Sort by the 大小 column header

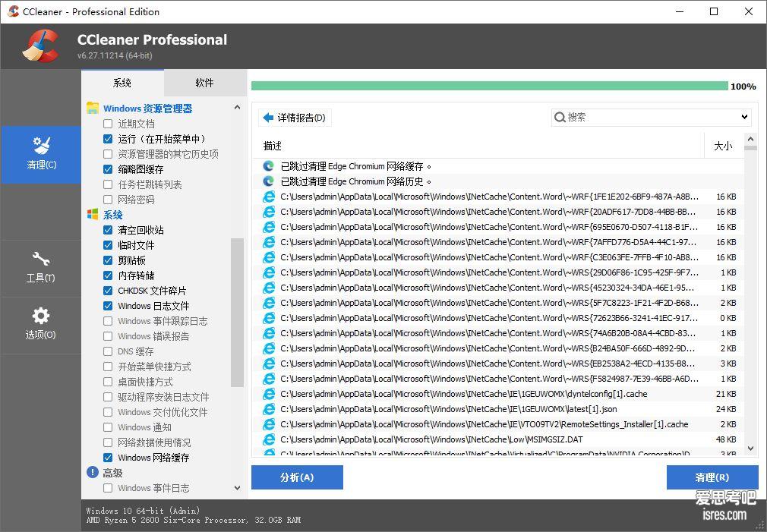(724, 146)
